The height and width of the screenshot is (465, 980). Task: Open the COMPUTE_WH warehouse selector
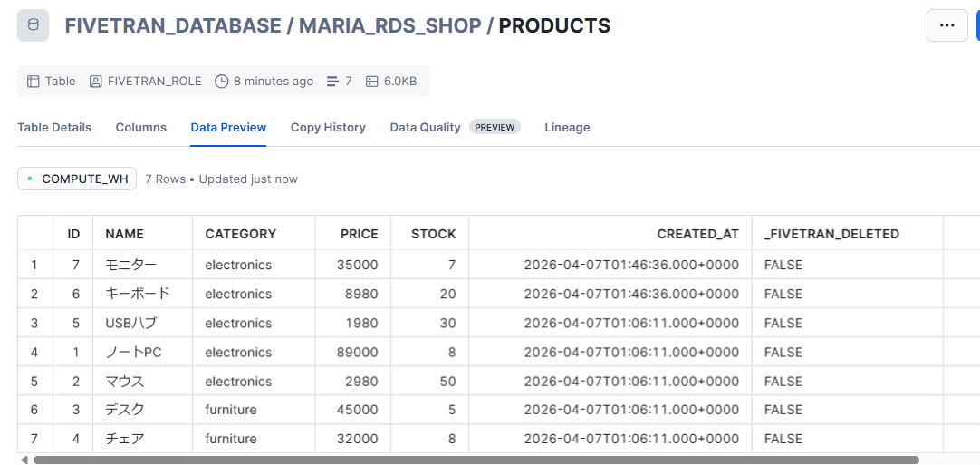pos(77,179)
